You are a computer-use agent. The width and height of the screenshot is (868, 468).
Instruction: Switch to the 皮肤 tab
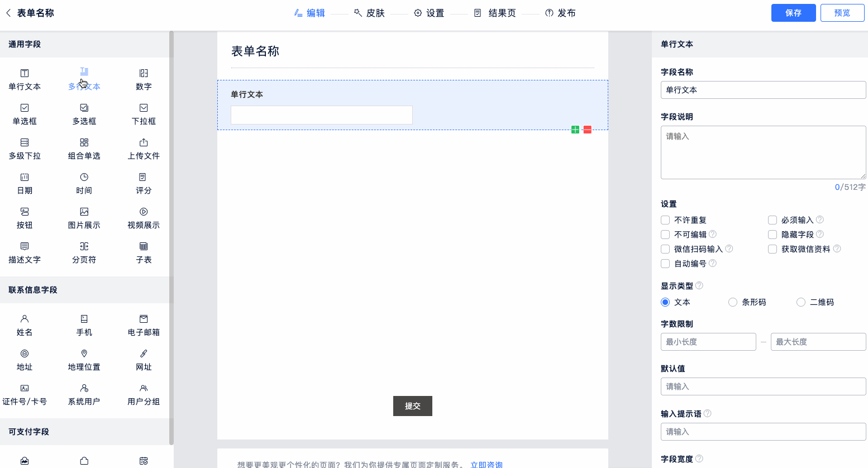point(369,13)
